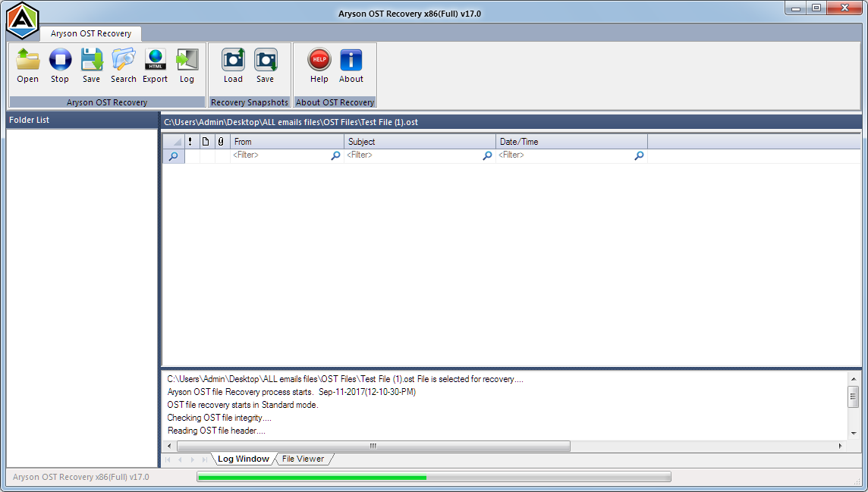Click the Folder List panel header
The image size is (868, 492).
pos(82,120)
